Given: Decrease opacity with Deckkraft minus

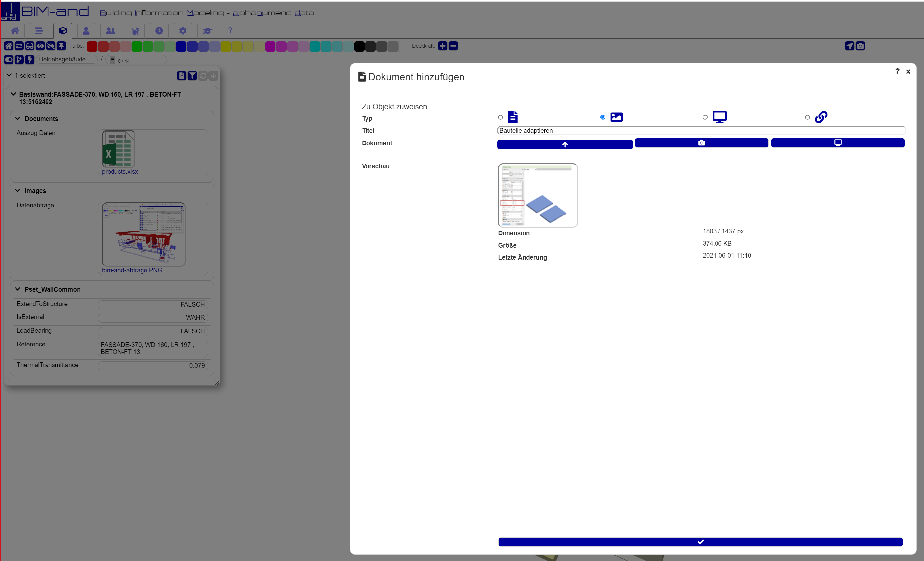Looking at the screenshot, I should [453, 46].
